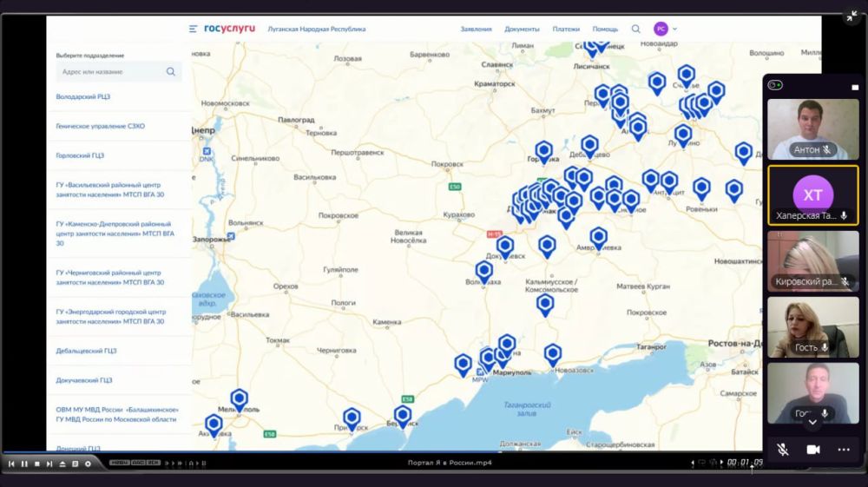Screen dimensions: 868x487
Task: Skip to the next track
Action: point(49,464)
